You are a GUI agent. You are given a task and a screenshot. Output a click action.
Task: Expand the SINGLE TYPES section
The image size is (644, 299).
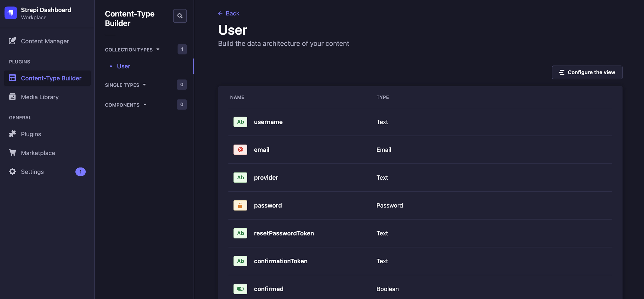pyautogui.click(x=145, y=85)
